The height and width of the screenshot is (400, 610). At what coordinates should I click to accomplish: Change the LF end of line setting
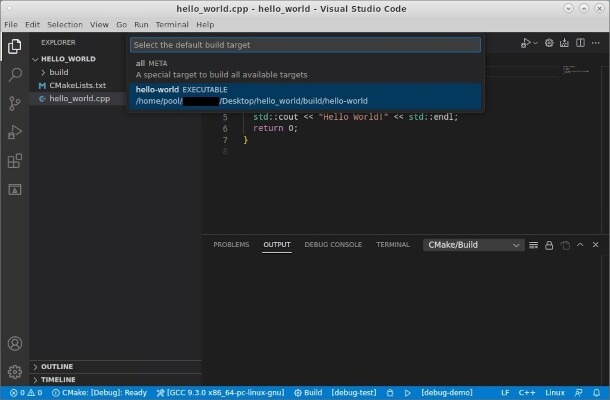pos(505,393)
